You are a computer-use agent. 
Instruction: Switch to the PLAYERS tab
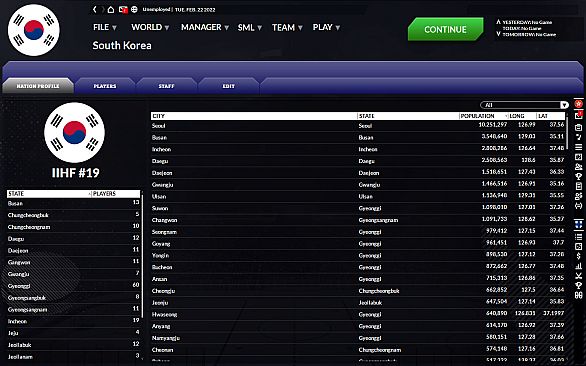105,86
